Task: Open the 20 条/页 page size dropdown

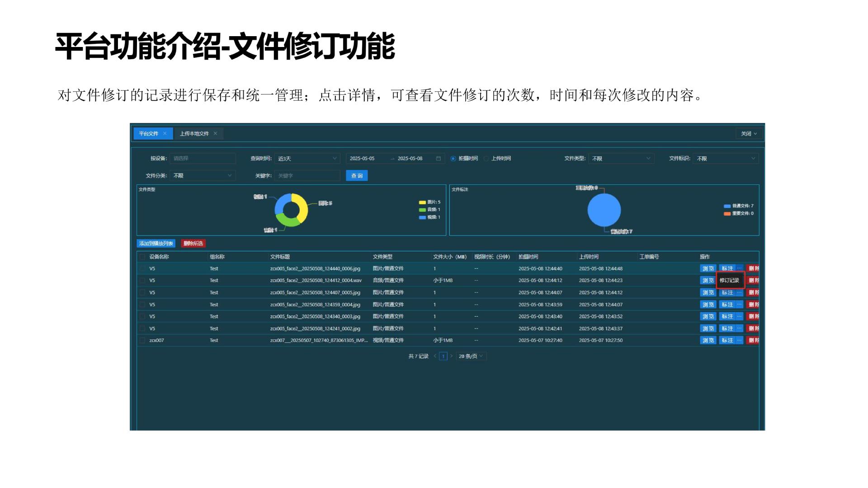Action: [x=471, y=356]
